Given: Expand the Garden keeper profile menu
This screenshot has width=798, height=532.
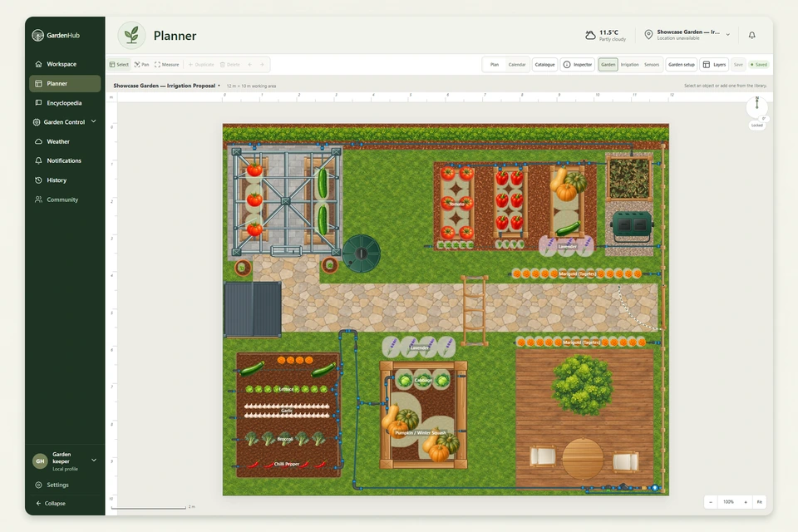Looking at the screenshot, I should (94, 461).
